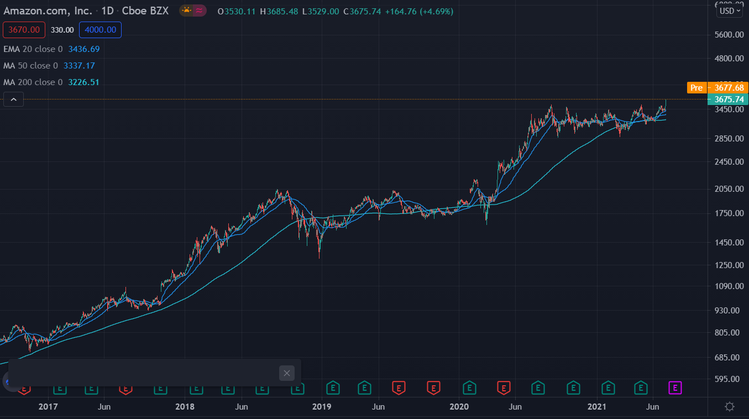Image resolution: width=749 pixels, height=419 pixels.
Task: Click 2018 on the time axis
Action: pyautogui.click(x=185, y=407)
